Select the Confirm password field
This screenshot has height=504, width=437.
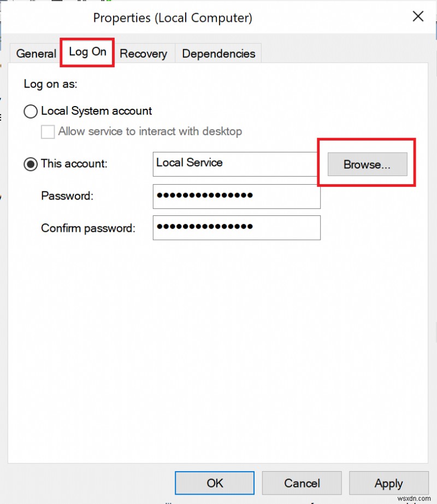[x=236, y=227]
